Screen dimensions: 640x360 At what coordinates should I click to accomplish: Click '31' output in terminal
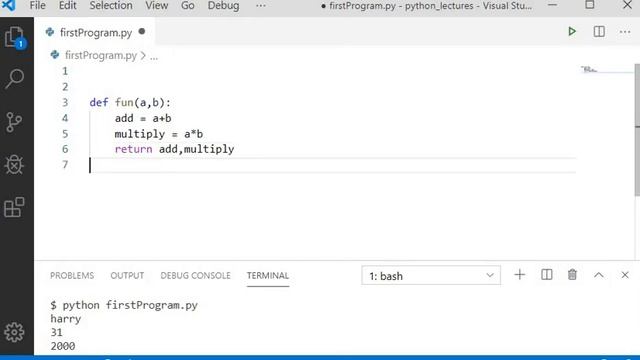click(56, 332)
